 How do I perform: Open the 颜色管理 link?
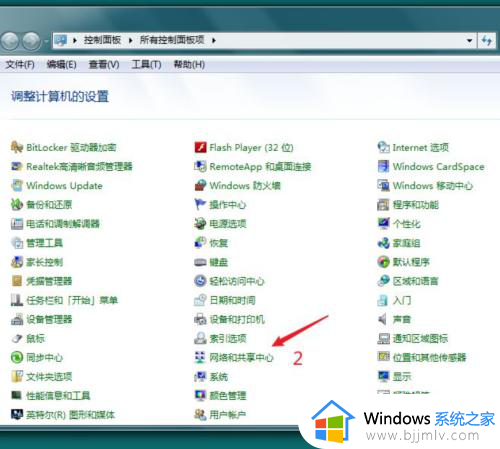pos(228,396)
